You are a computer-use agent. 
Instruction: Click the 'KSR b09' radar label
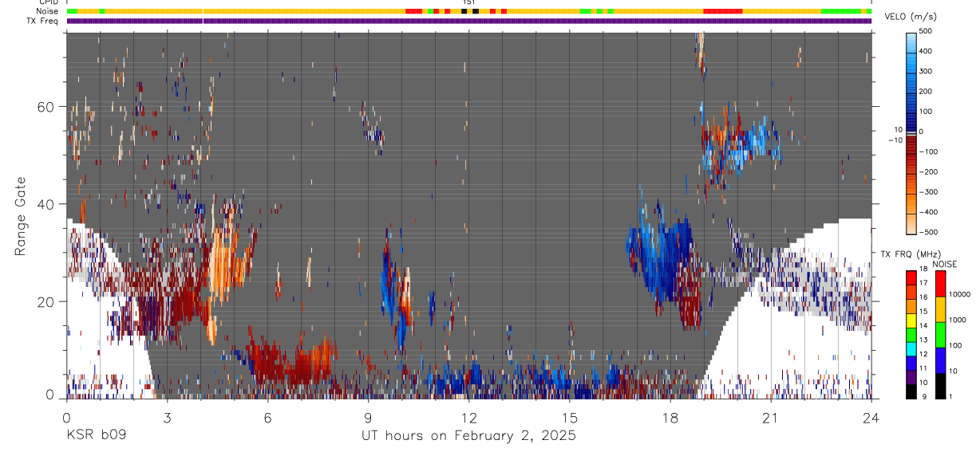(96, 435)
